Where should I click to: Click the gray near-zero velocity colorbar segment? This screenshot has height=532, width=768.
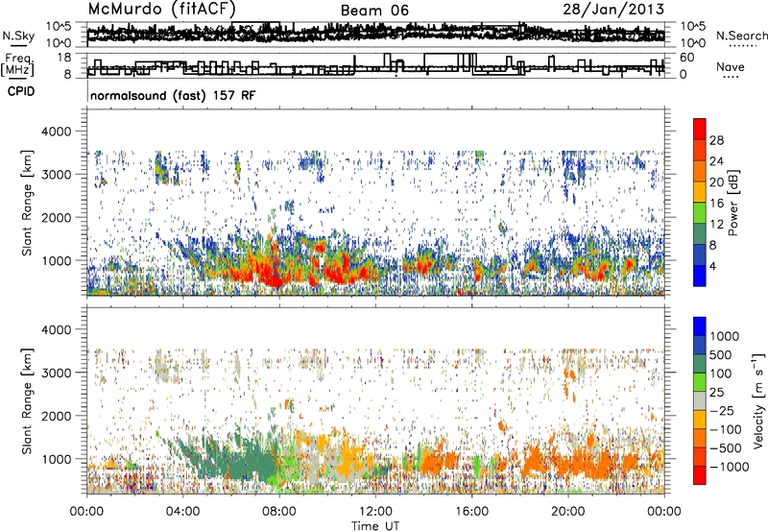coord(700,400)
